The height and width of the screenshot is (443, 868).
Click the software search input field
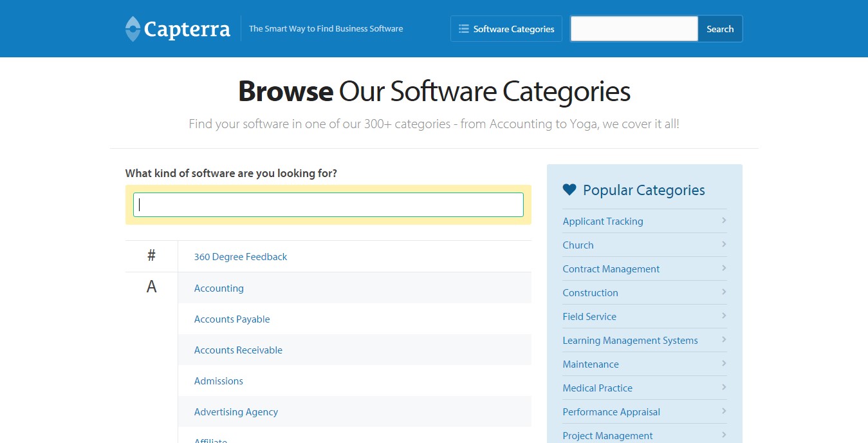[x=328, y=204]
